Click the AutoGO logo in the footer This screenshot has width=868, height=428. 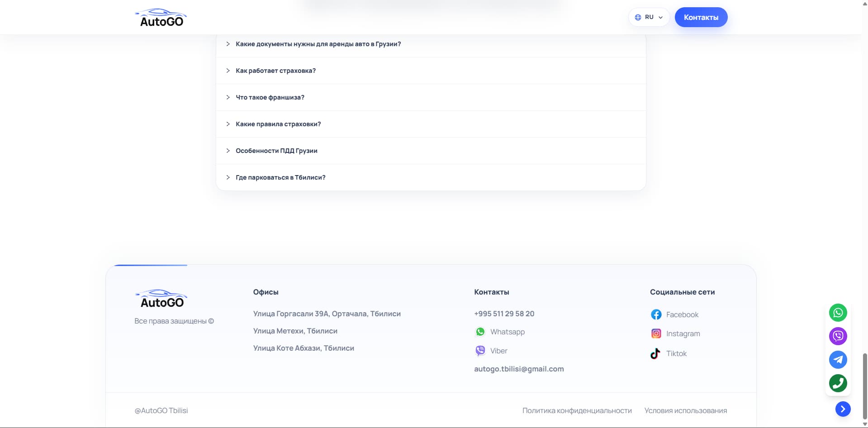[161, 299]
